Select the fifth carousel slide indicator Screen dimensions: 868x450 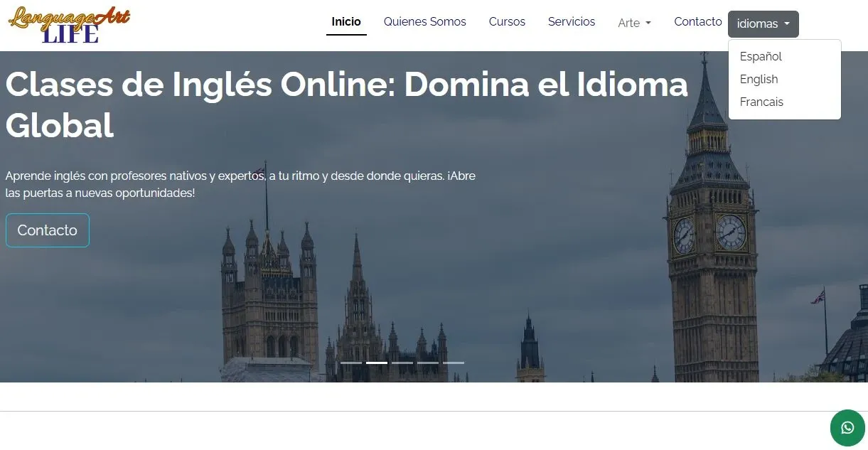point(454,363)
